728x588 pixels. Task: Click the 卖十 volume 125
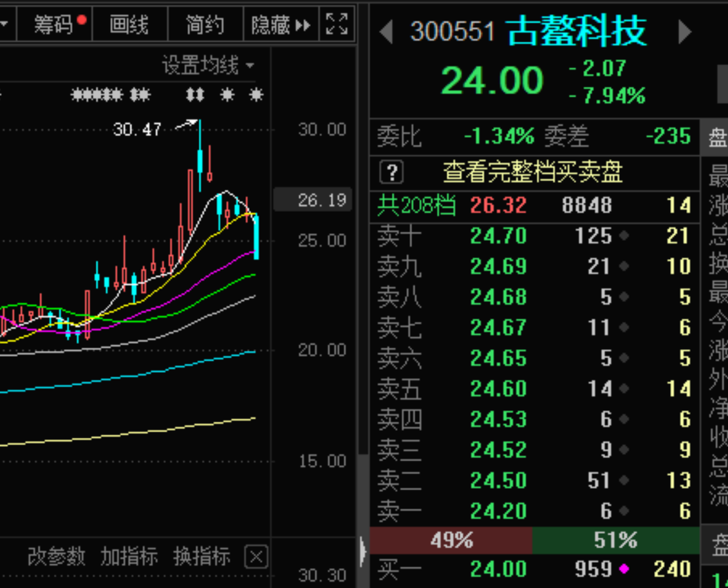(x=593, y=236)
